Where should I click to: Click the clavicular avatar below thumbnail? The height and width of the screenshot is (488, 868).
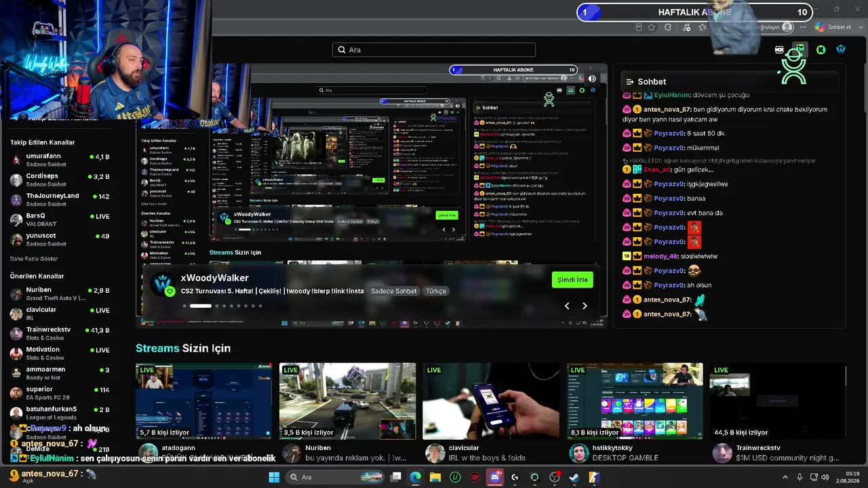coord(435,453)
